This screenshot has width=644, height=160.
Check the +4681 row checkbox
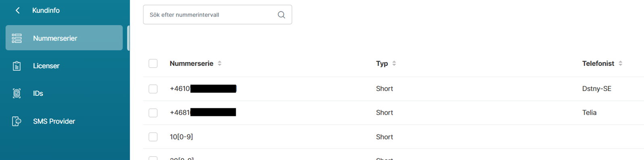click(x=153, y=113)
